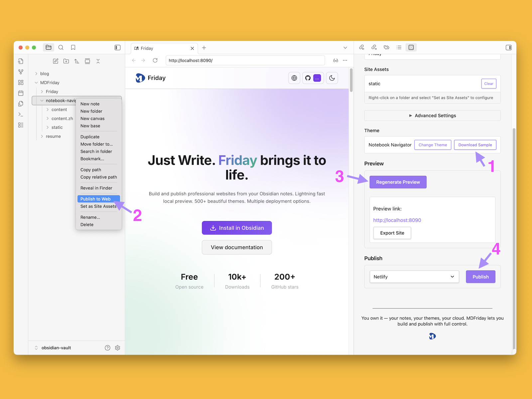532x399 pixels.
Task: Expand the blog folder in the file tree
Action: (x=37, y=74)
